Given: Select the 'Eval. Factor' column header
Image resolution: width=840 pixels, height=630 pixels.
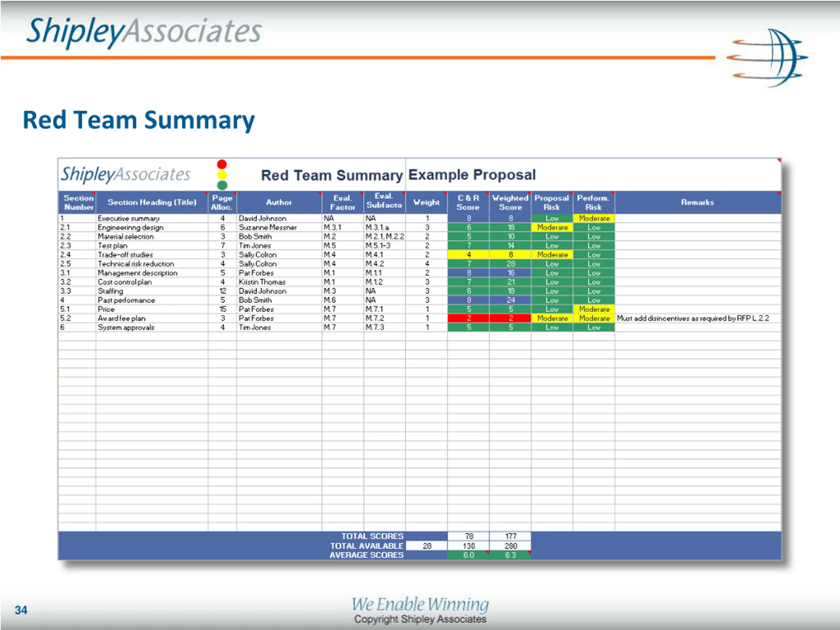Looking at the screenshot, I should pos(343,202).
